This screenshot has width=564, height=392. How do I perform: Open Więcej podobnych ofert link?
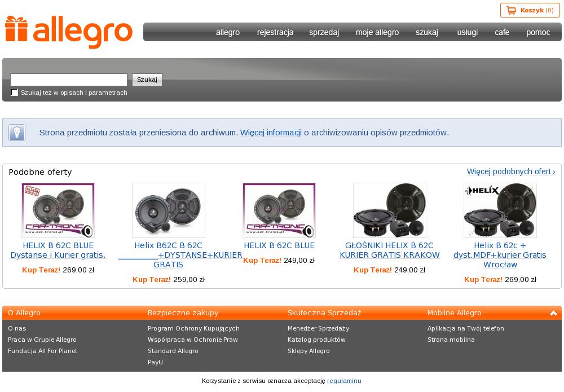[x=511, y=171]
